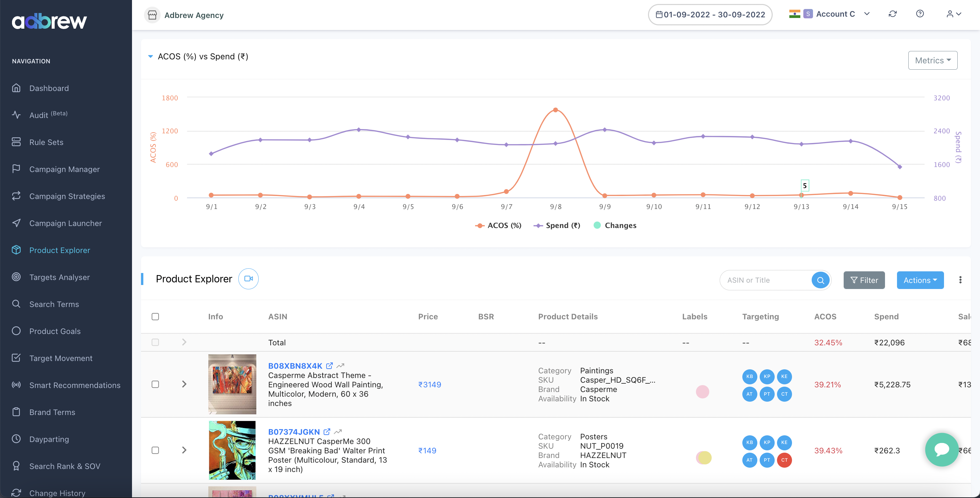Open the user profile dropdown
Screen dimensions: 980x498
954,14
